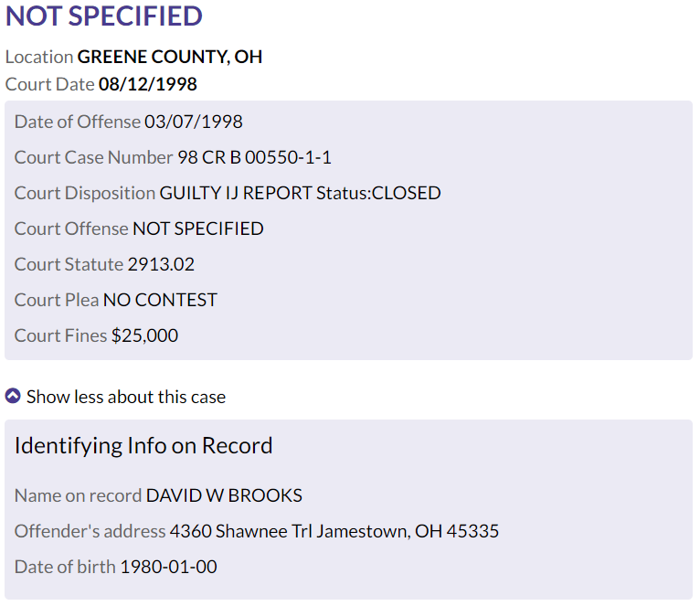Collapse case via Show less link

click(126, 397)
